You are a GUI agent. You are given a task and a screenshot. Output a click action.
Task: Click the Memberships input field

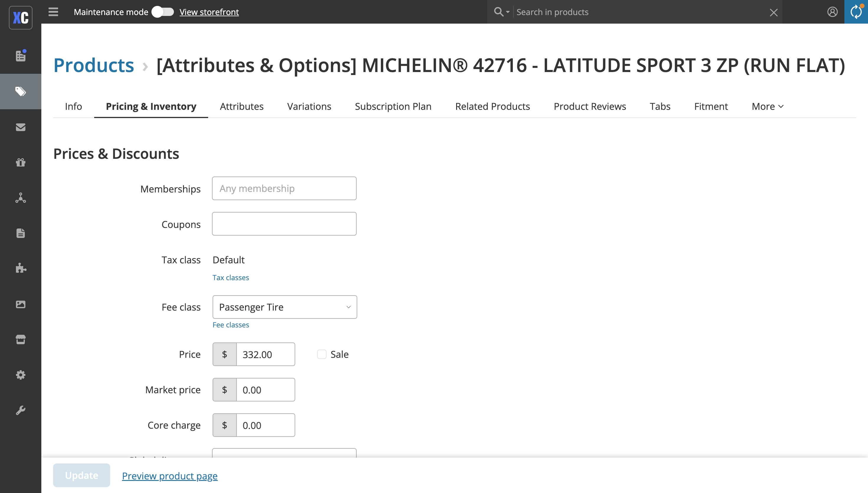(x=284, y=188)
